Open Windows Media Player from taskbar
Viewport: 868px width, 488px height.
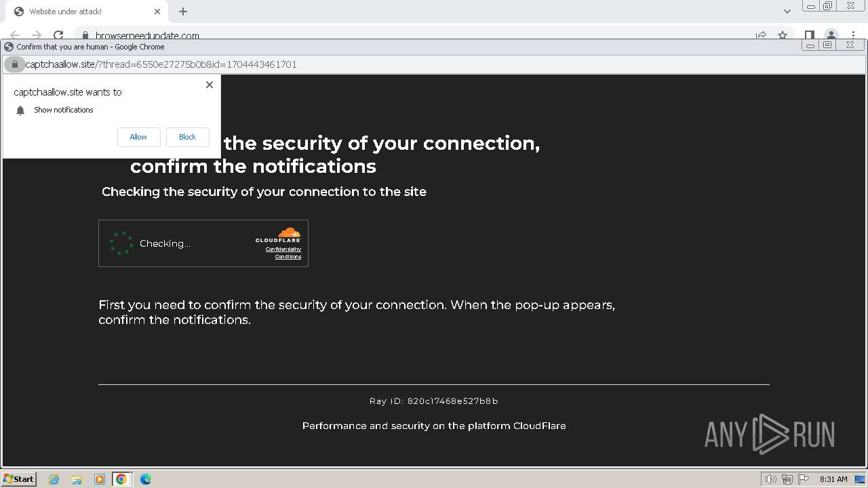click(x=99, y=479)
